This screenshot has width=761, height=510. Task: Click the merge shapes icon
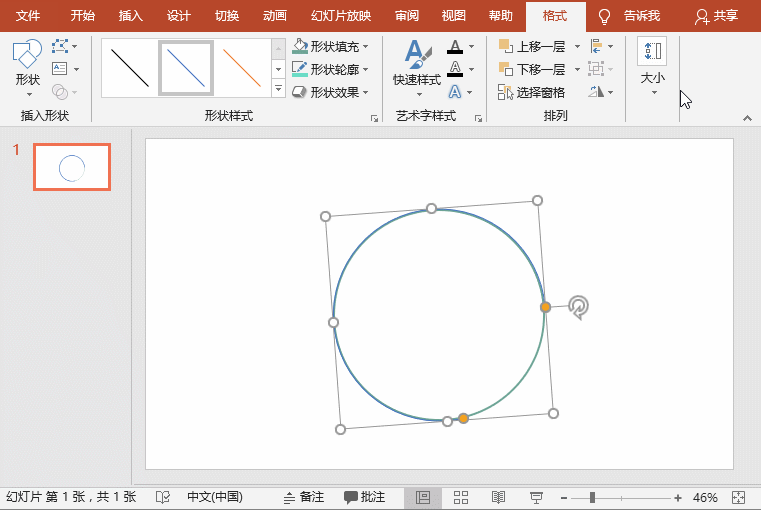(x=60, y=92)
